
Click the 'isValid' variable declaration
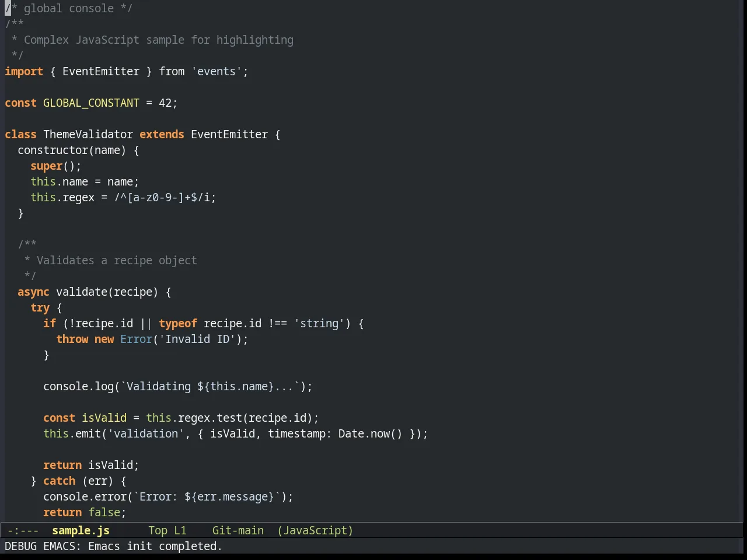104,418
